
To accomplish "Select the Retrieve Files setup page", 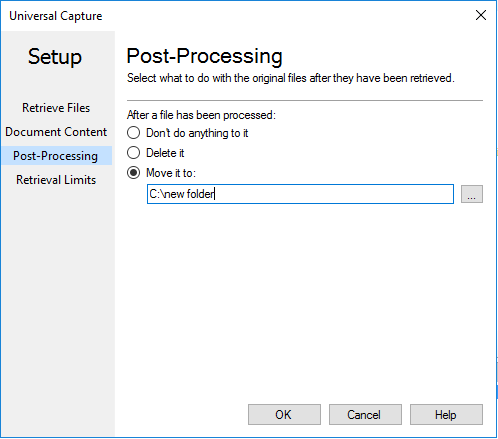I will 56,108.
